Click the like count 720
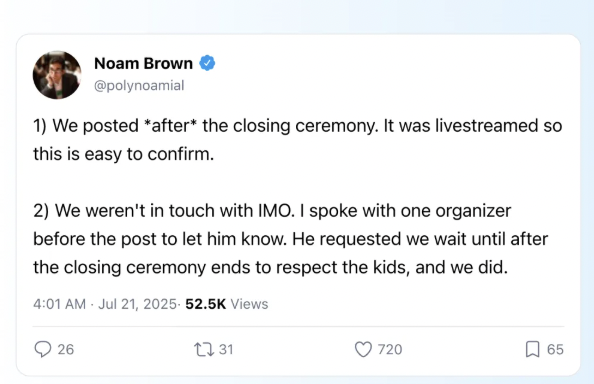 click(x=390, y=350)
